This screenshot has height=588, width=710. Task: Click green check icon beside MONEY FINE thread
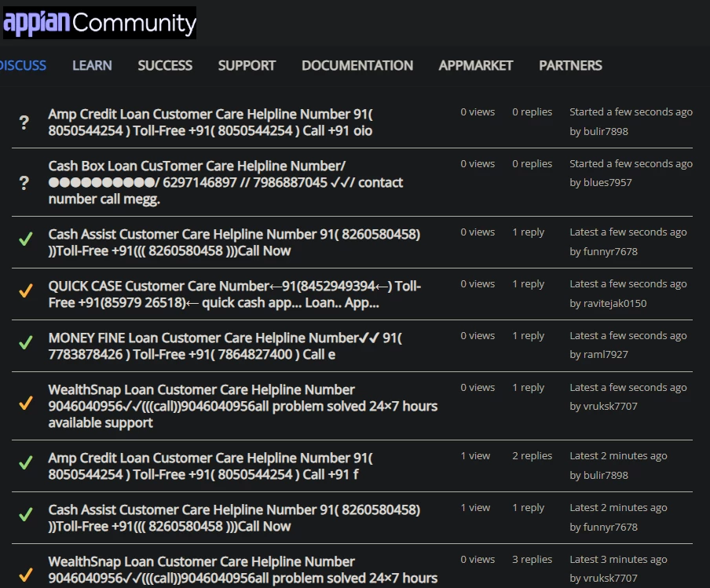pos(26,342)
